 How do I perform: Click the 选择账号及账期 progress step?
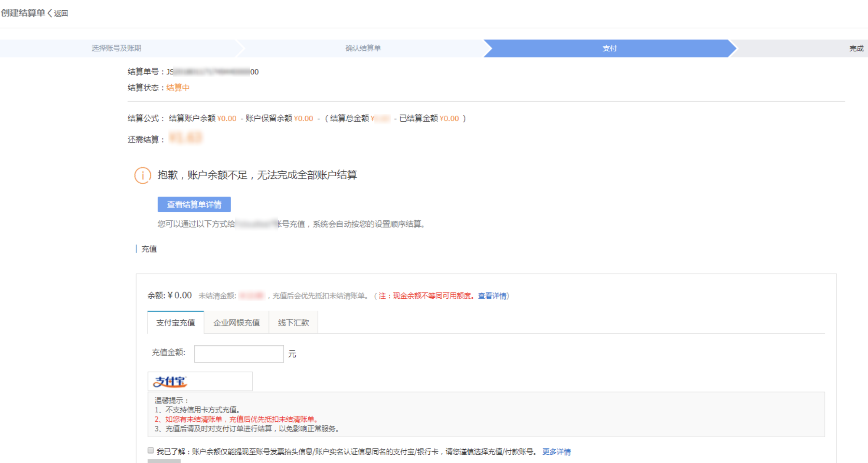[116, 48]
